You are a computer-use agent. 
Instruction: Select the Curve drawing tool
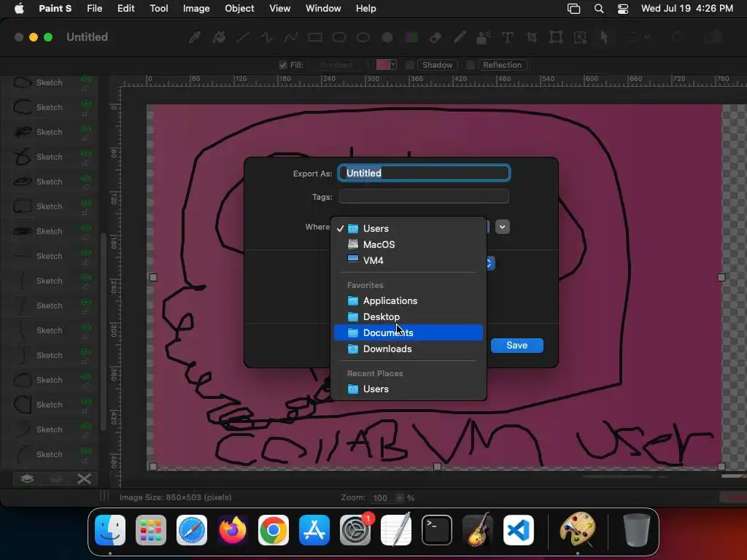291,37
